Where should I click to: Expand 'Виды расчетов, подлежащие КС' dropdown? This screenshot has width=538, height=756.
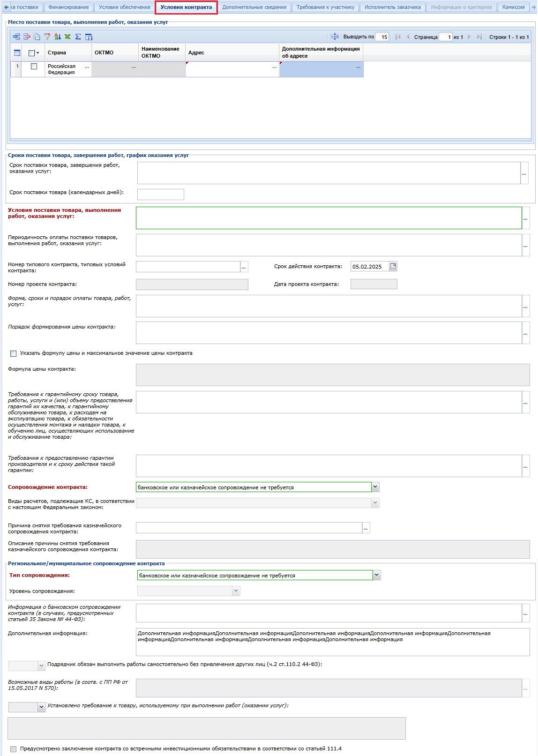[x=375, y=502]
